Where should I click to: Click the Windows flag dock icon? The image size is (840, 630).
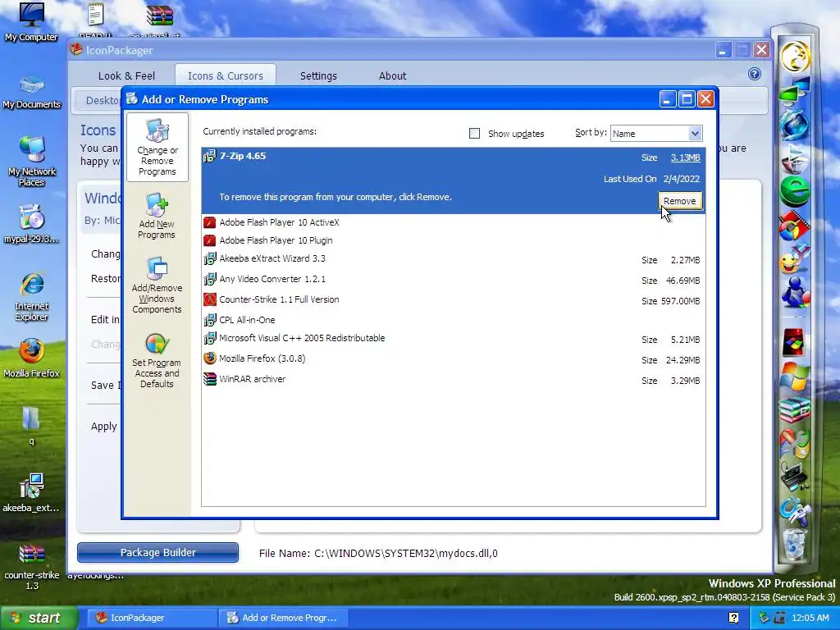tap(795, 376)
